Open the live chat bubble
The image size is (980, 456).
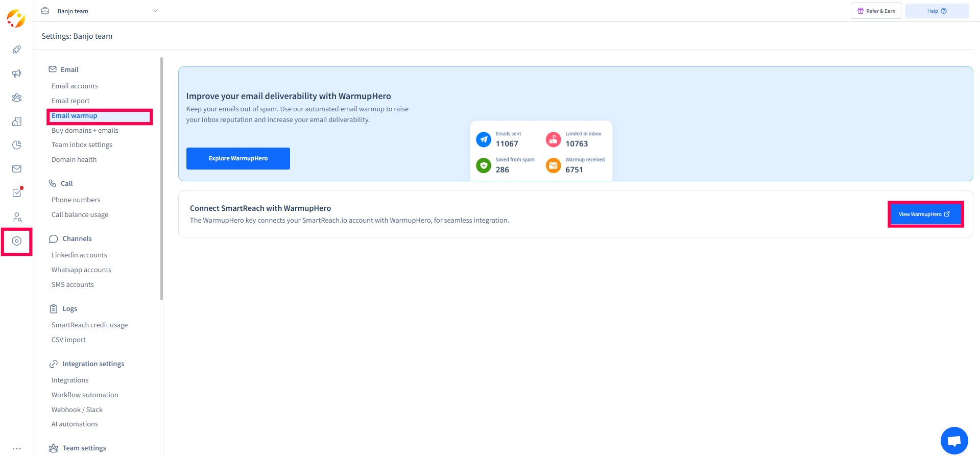[x=954, y=440]
